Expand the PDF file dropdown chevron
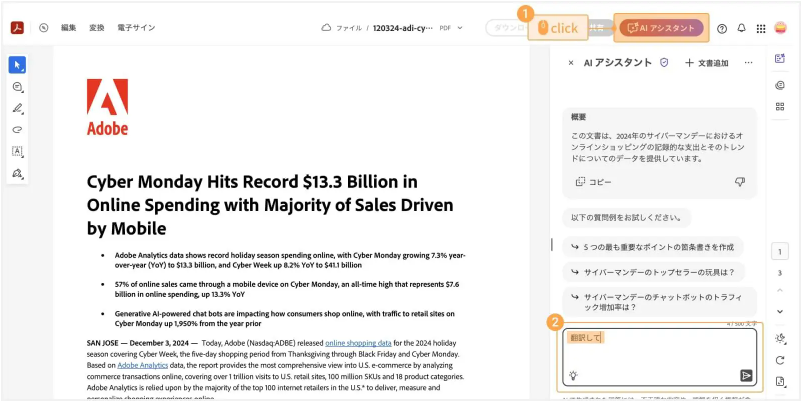Viewport: 801px width, 401px height. 460,28
